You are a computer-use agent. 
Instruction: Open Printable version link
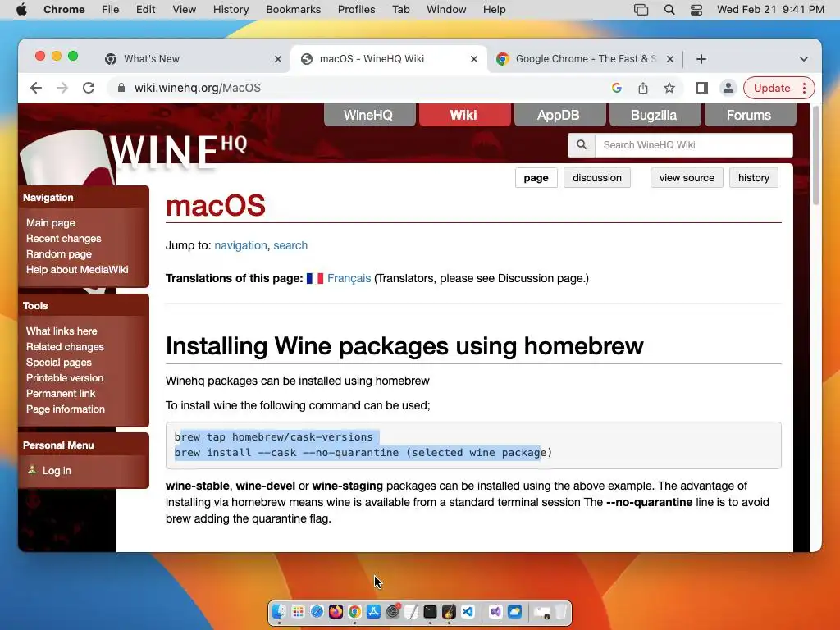[65, 377]
